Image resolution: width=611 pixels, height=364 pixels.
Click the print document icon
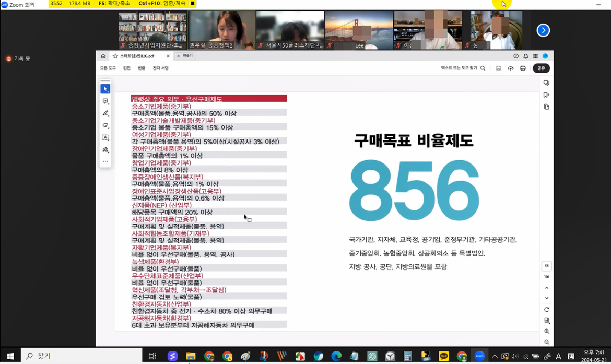coord(522,68)
